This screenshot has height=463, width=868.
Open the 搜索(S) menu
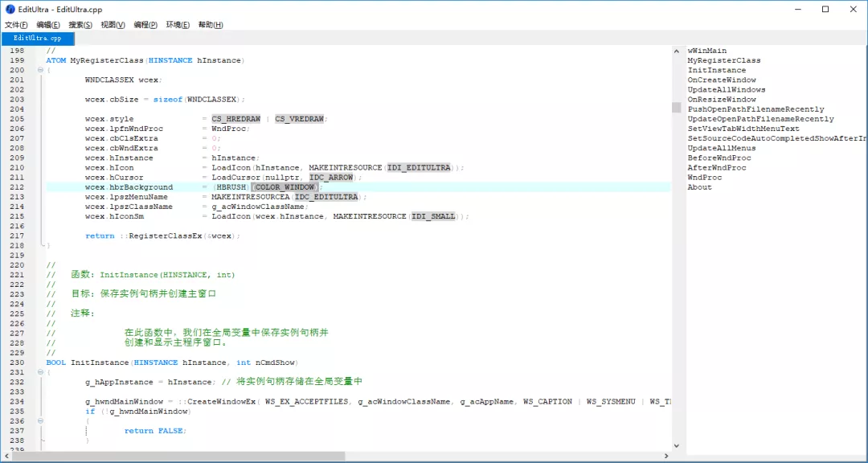(x=80, y=25)
